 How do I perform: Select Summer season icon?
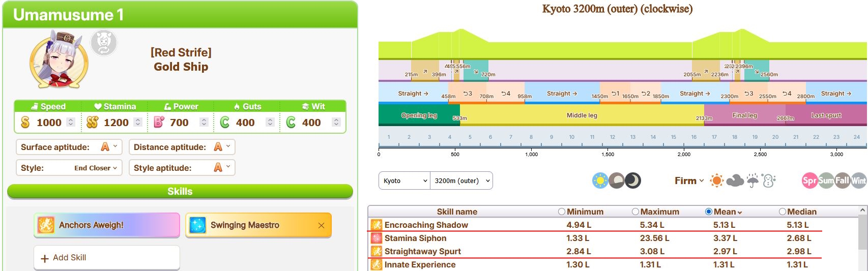click(x=826, y=180)
